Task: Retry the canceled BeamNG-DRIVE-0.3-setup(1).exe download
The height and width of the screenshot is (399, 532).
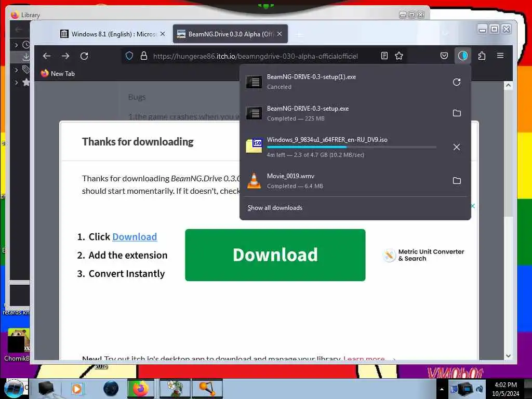Action: click(x=457, y=82)
